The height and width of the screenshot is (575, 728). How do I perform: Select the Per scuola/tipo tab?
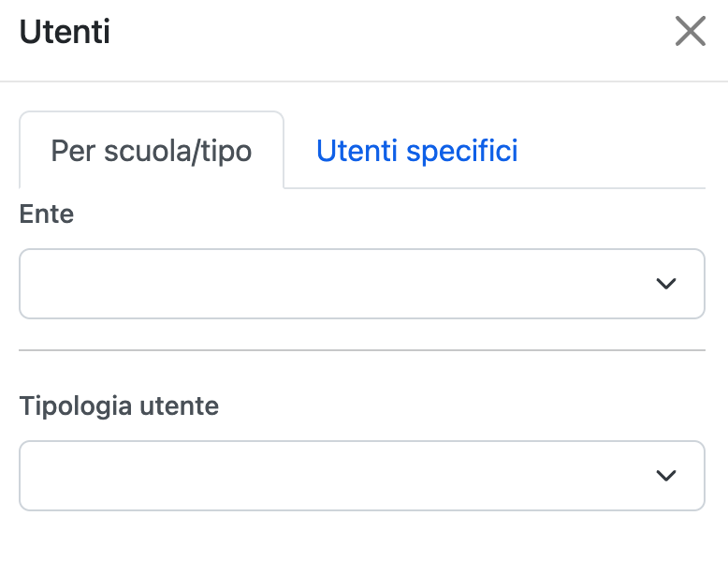pos(152,151)
